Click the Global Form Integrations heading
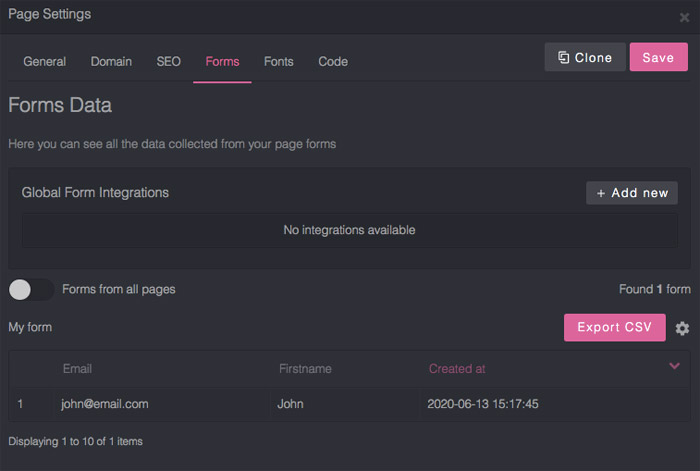Screen dimensions: 700x471 [95, 192]
